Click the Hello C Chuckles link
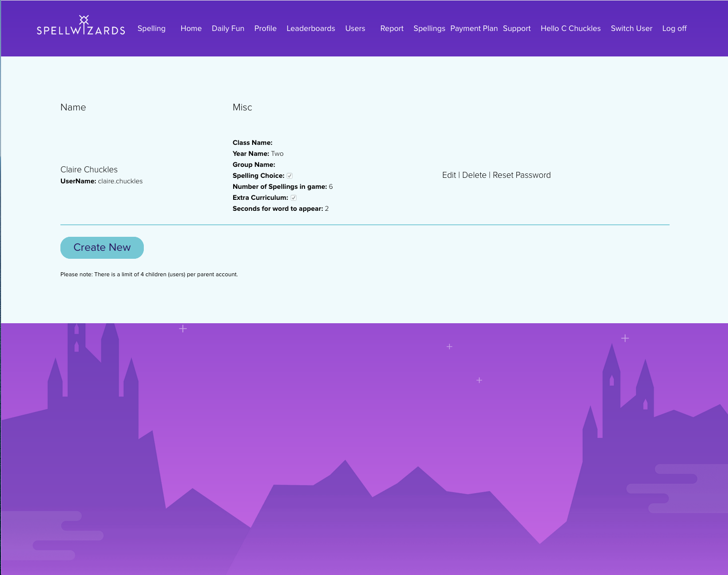728x575 pixels. [x=570, y=28]
